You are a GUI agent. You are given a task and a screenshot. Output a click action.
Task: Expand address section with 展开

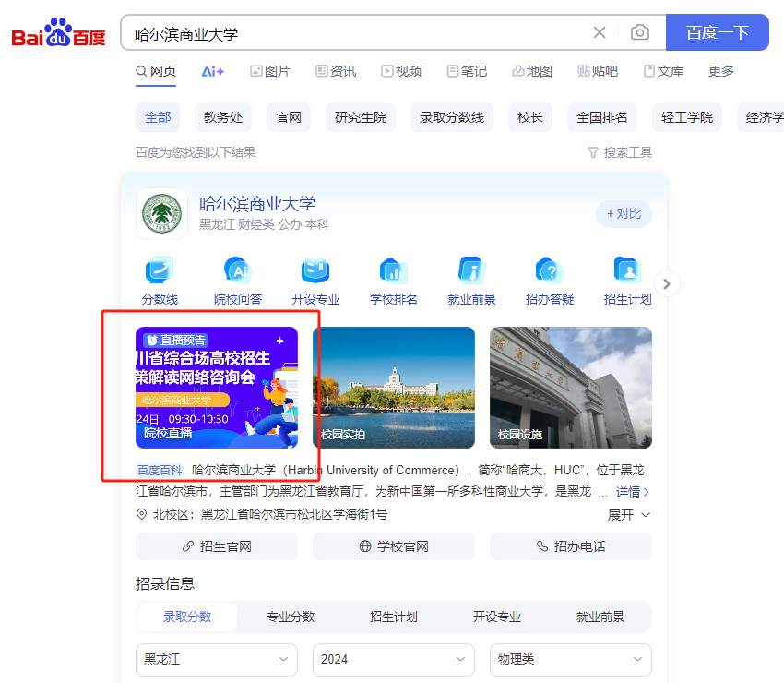629,514
